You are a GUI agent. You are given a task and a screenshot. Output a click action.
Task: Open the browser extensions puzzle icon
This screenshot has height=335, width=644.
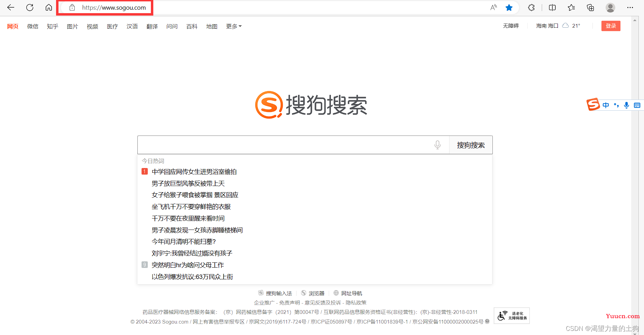click(x=531, y=8)
